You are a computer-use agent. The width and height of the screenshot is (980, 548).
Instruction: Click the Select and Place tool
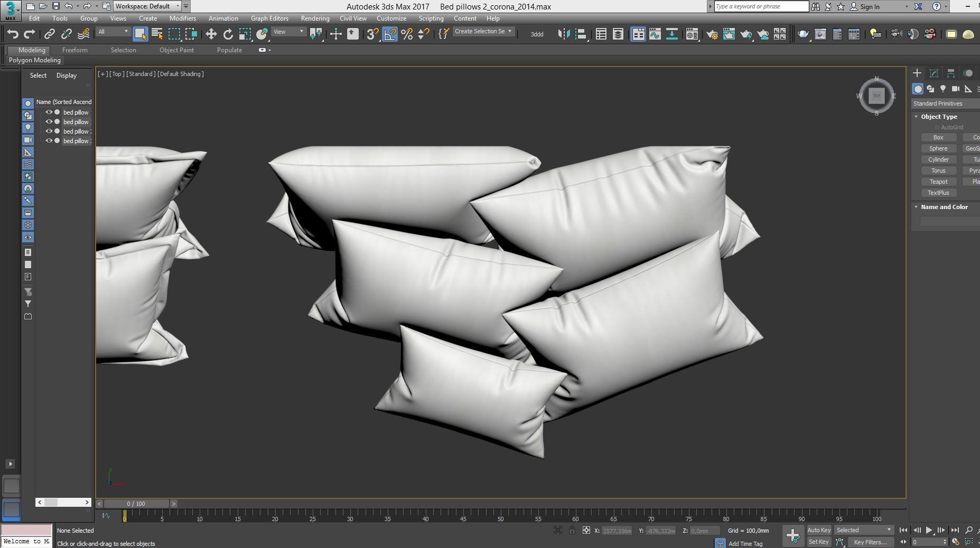pyautogui.click(x=262, y=34)
